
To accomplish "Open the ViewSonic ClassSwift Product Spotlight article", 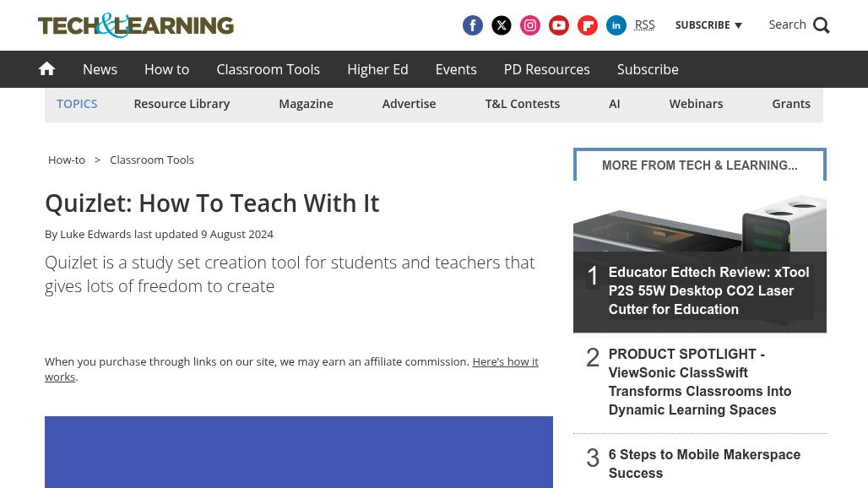I will (700, 382).
